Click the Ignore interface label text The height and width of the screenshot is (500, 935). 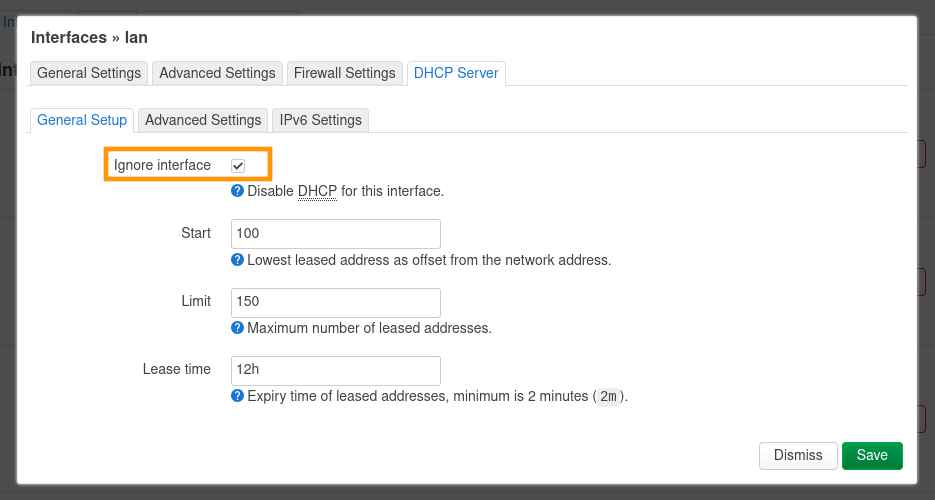coord(162,165)
